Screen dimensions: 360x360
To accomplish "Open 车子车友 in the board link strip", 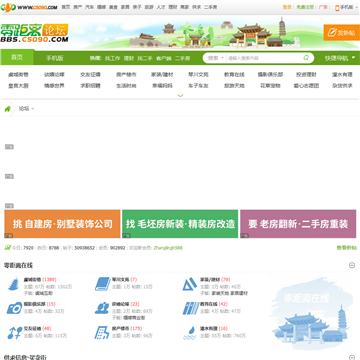I will point(198,86).
